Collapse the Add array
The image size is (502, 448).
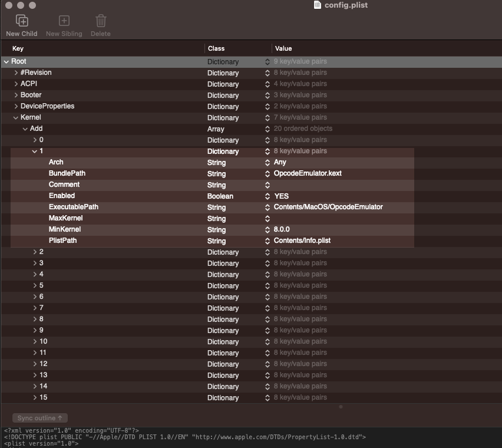click(25, 129)
